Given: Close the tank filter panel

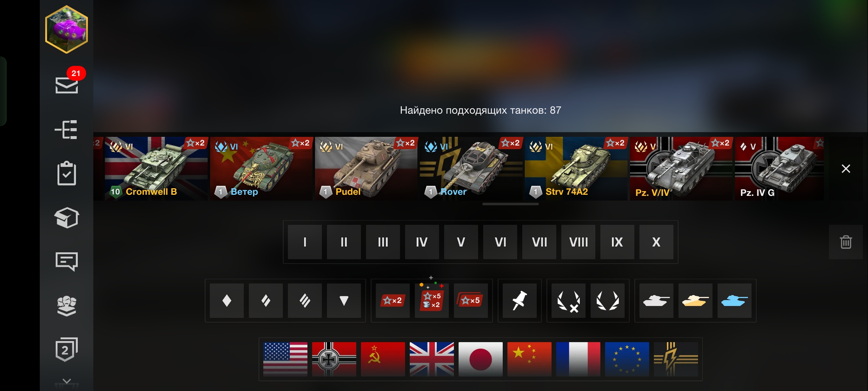Looking at the screenshot, I should [x=846, y=169].
